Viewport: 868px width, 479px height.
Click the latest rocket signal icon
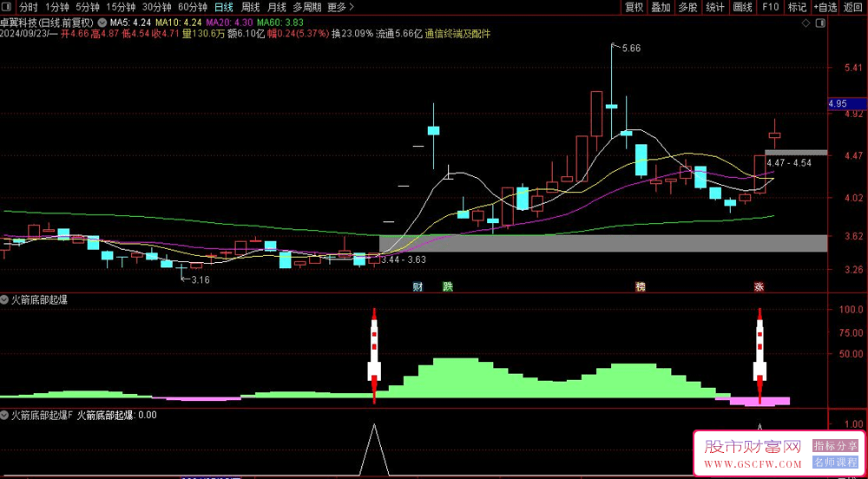[x=759, y=354]
